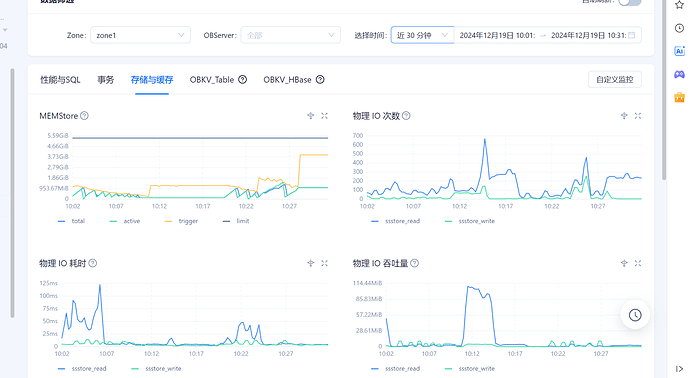Open the calendar icon in date range
This screenshot has width=690, height=378.
pos(632,35)
